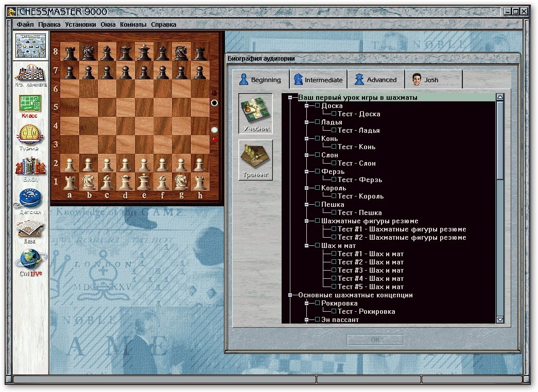Collapse the 'Основные шахматные концепции' node
The width and height of the screenshot is (538, 392).
pos(290,295)
